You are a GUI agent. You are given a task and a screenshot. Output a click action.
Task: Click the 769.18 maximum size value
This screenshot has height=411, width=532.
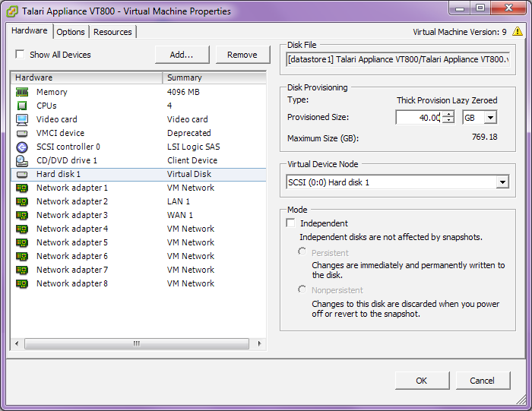485,137
